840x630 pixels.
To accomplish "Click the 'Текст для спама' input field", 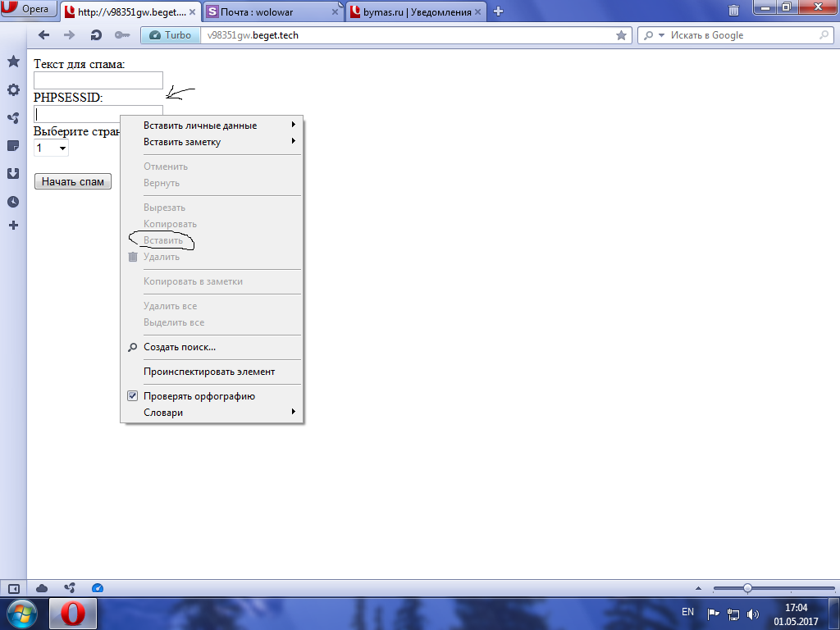I will click(98, 80).
